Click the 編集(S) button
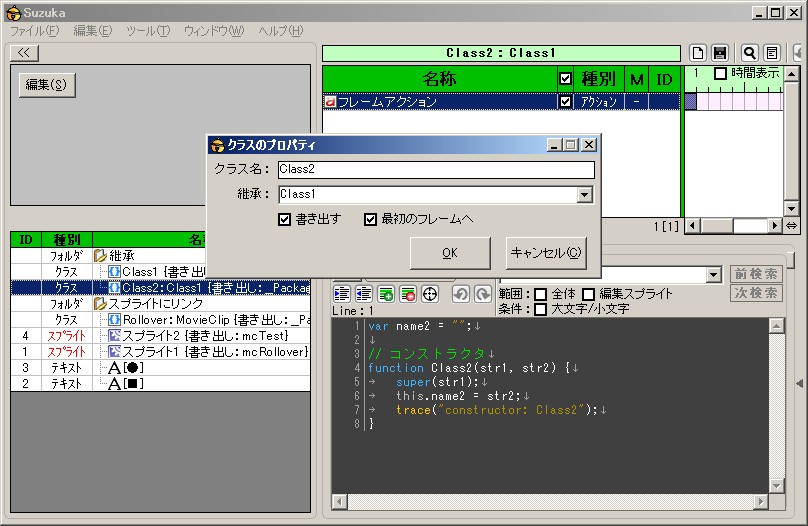The image size is (808, 526). point(46,85)
